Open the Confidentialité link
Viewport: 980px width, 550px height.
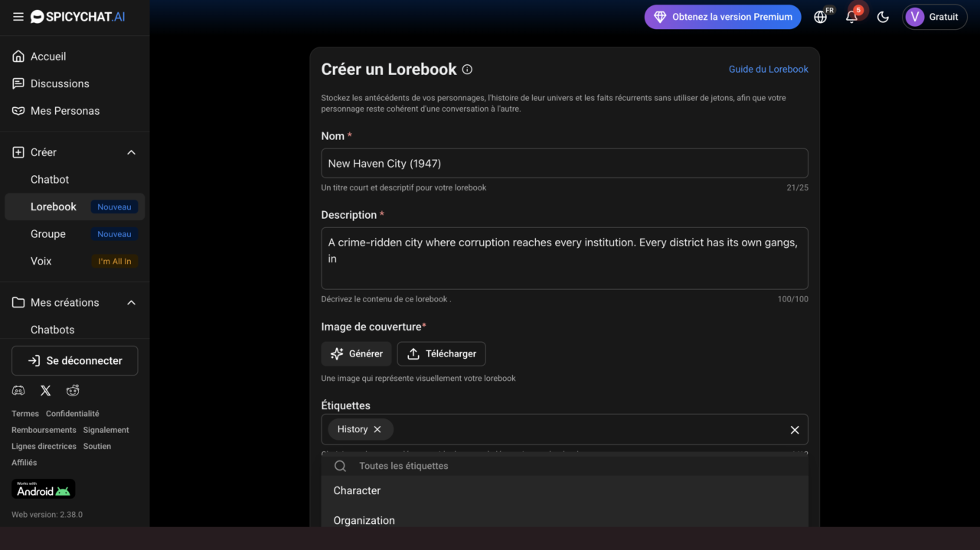[73, 414]
